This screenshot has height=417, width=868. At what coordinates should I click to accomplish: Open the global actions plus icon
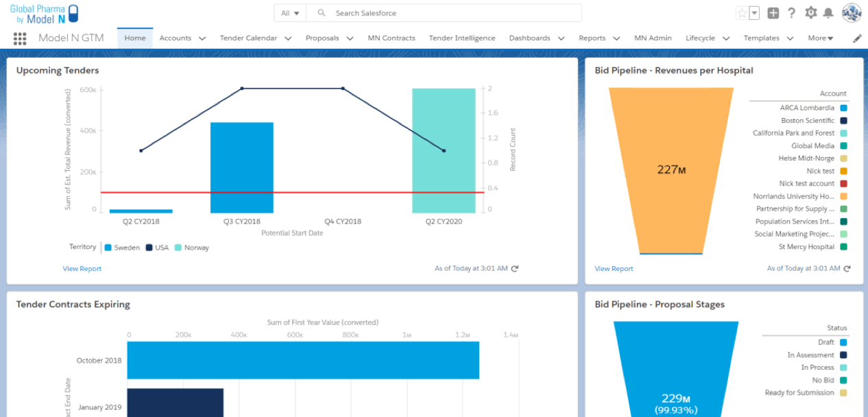[773, 13]
